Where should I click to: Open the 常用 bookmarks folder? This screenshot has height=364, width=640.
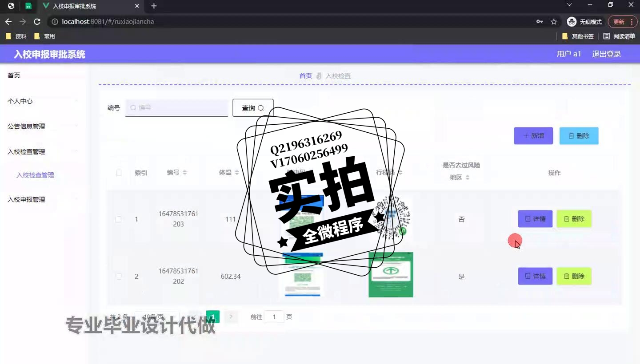(x=44, y=36)
